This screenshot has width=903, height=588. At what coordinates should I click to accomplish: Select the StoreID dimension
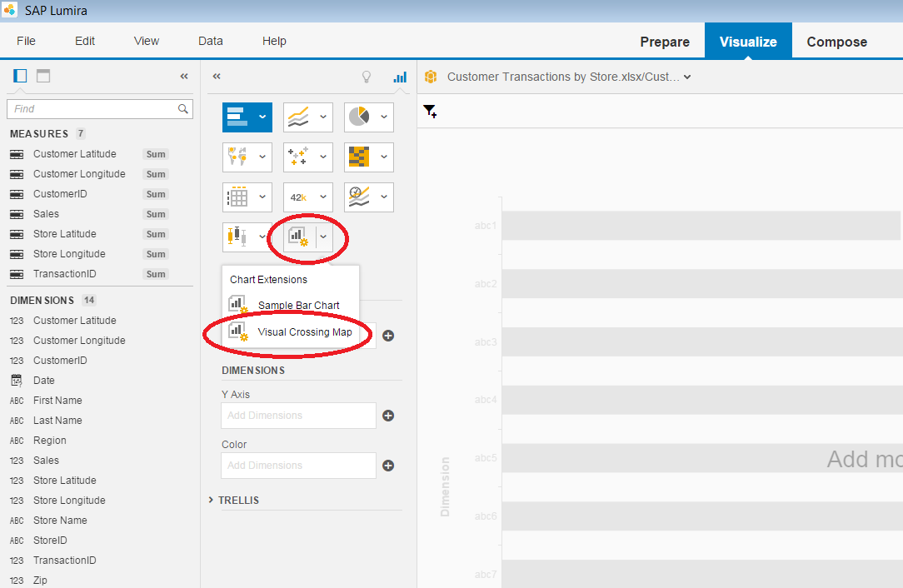pyautogui.click(x=50, y=541)
